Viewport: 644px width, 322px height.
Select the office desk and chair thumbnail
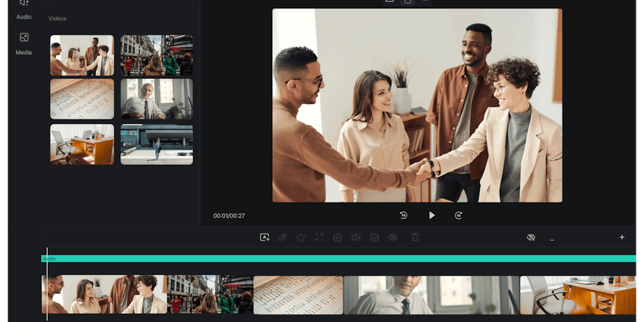point(82,144)
